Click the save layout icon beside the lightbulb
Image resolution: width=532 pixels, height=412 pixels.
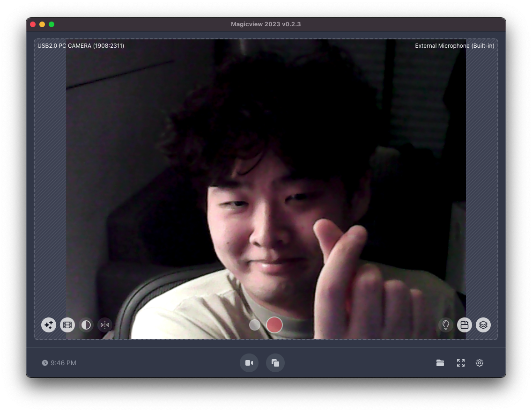click(x=465, y=325)
